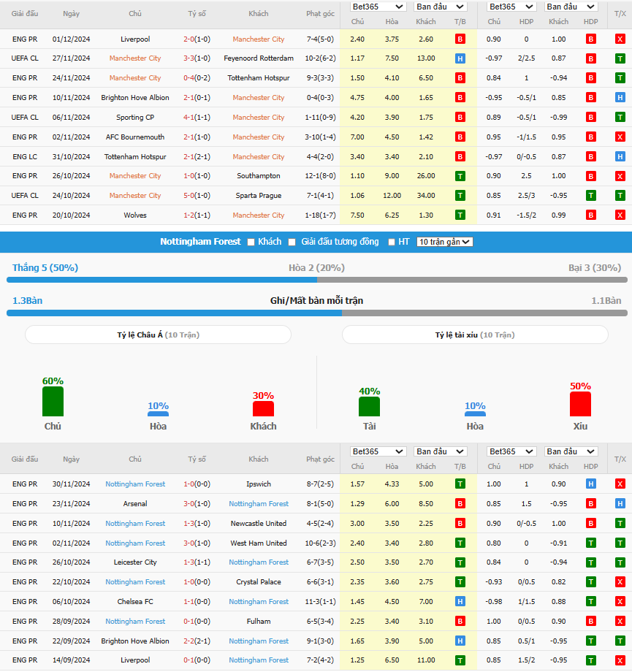Click the 1-18(1-7) corner count in Wolves row
Screen dimensions: 632x672
[x=320, y=215]
